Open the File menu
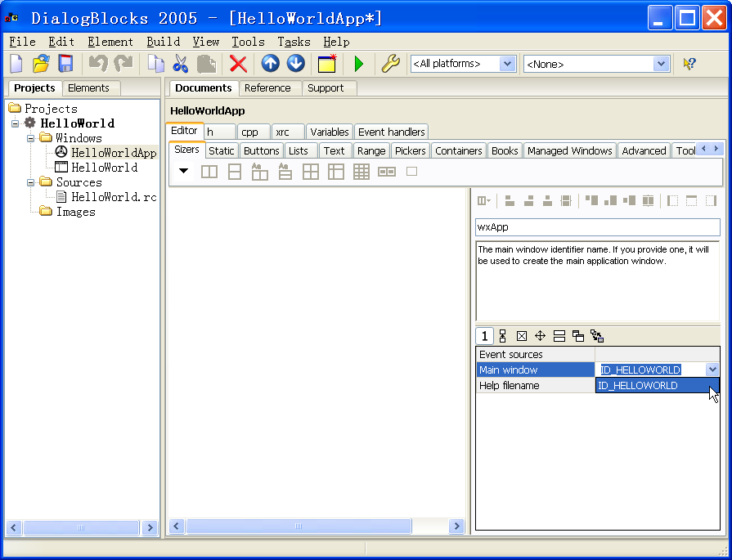The image size is (732, 560). click(22, 42)
